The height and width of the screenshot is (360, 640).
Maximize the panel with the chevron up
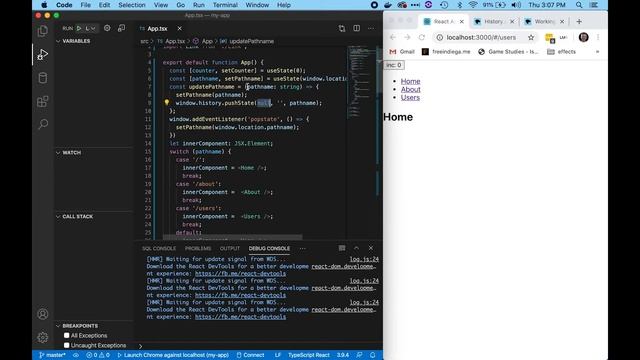(356, 248)
